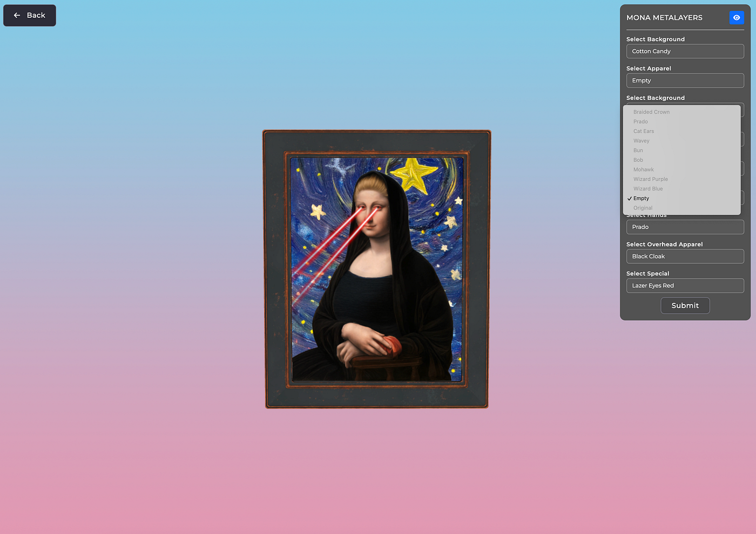
Task: Open the Lazer Eyes Red special dropdown
Action: [x=685, y=286]
